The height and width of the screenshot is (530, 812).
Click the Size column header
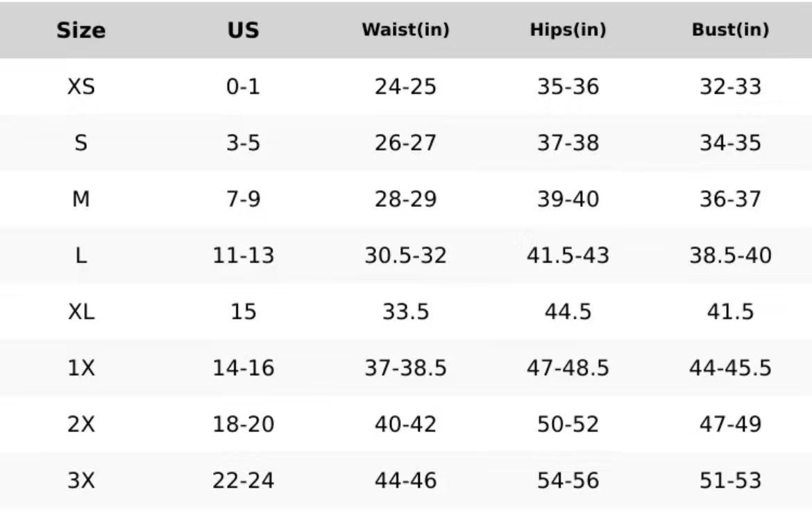(81, 31)
